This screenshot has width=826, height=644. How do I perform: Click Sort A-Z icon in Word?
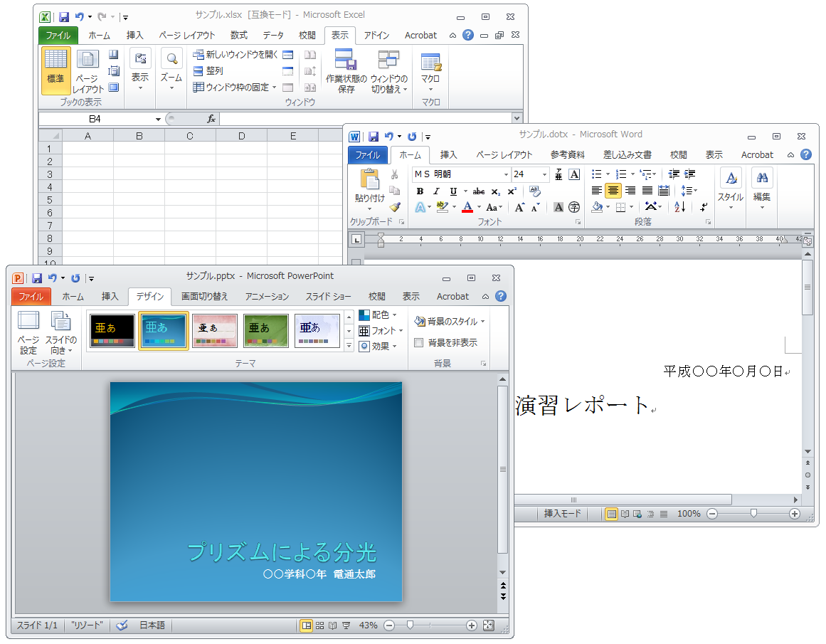click(680, 207)
